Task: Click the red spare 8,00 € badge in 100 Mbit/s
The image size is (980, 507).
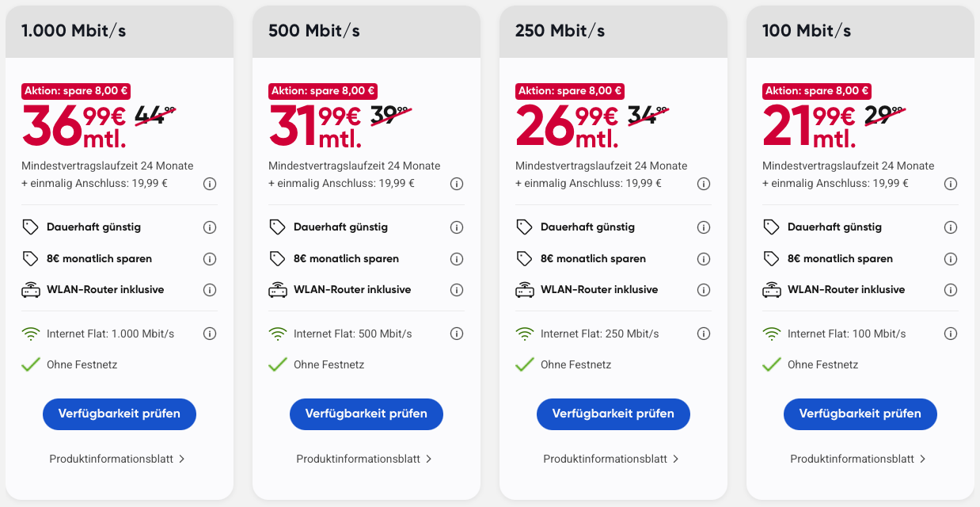Action: pyautogui.click(x=817, y=91)
